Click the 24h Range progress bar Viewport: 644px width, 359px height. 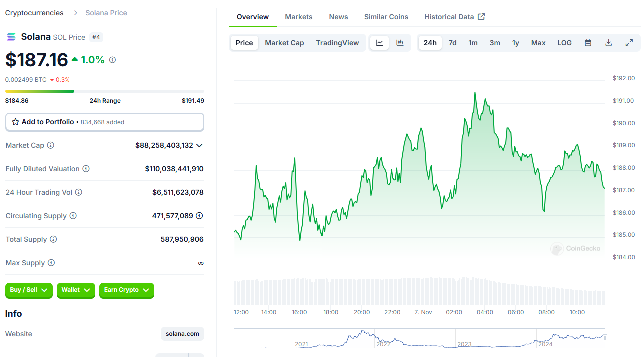pos(105,91)
